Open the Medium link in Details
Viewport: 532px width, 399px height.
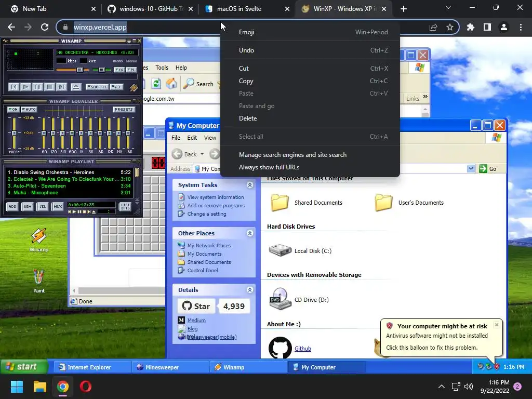tap(196, 320)
